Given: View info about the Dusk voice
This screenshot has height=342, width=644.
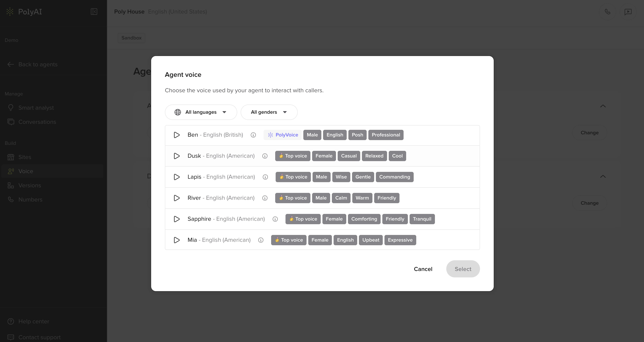Looking at the screenshot, I should click(265, 156).
